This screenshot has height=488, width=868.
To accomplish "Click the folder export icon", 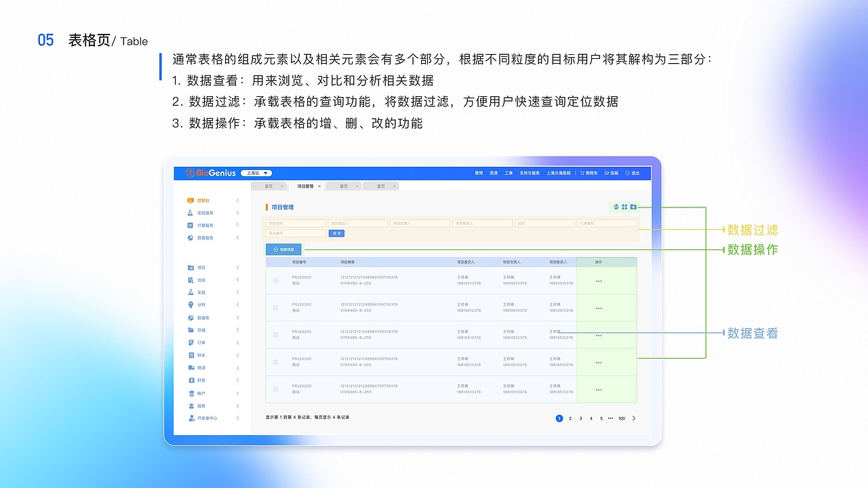I will (x=633, y=207).
